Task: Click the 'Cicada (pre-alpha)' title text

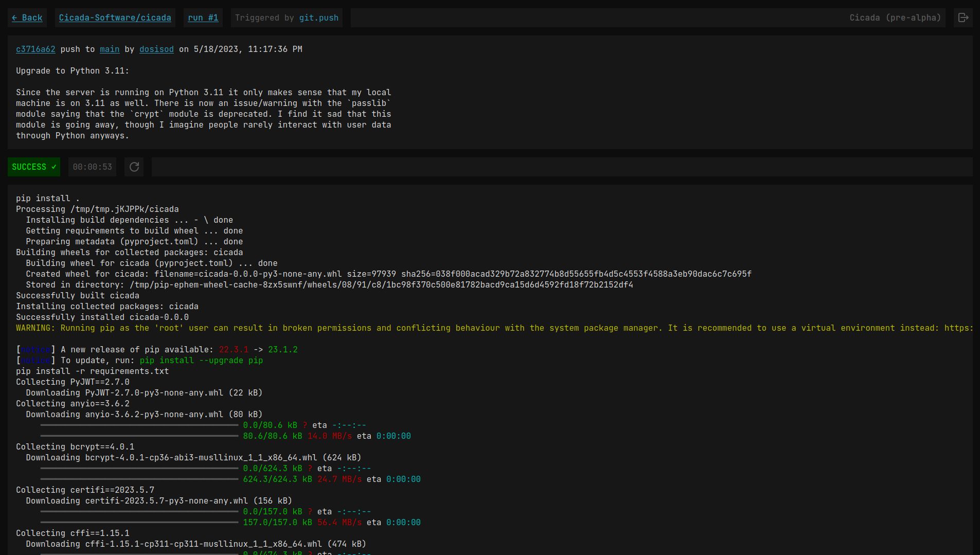Action: tap(895, 17)
